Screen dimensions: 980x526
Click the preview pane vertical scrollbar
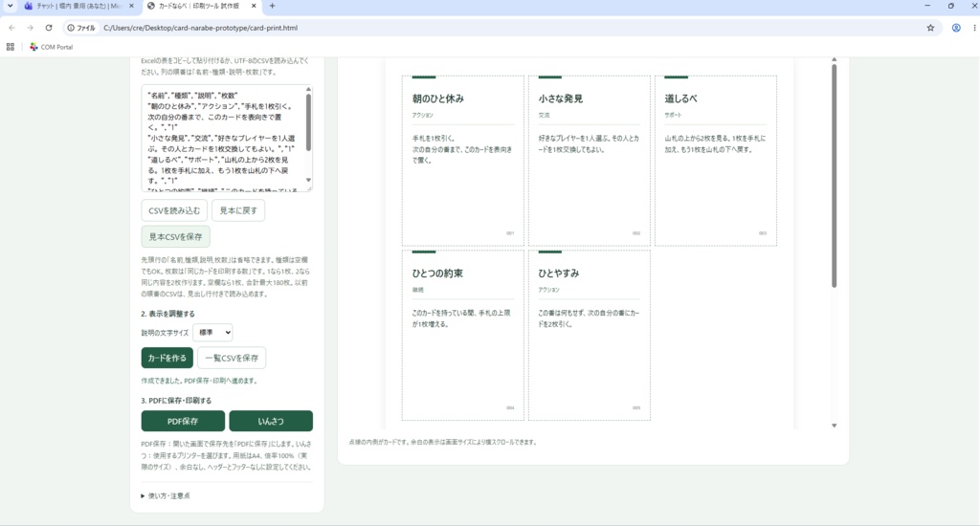click(834, 176)
